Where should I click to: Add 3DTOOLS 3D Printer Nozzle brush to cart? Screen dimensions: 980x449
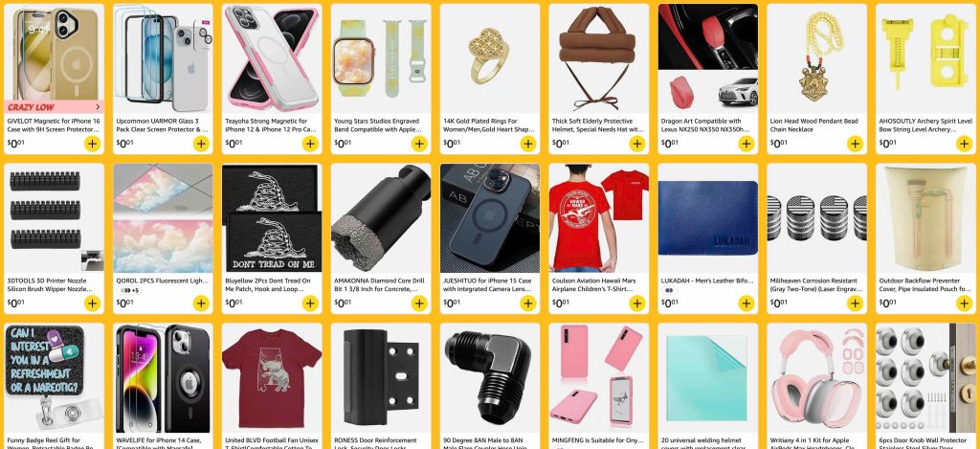coord(92,303)
